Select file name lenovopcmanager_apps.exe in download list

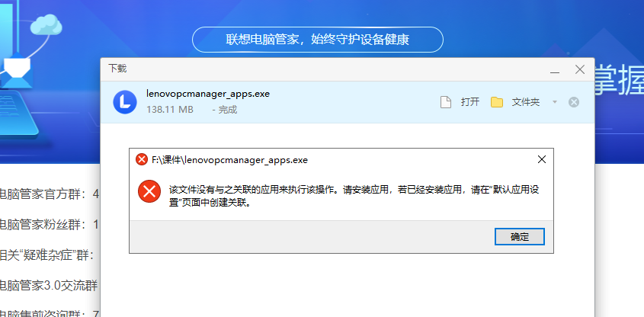tap(208, 94)
